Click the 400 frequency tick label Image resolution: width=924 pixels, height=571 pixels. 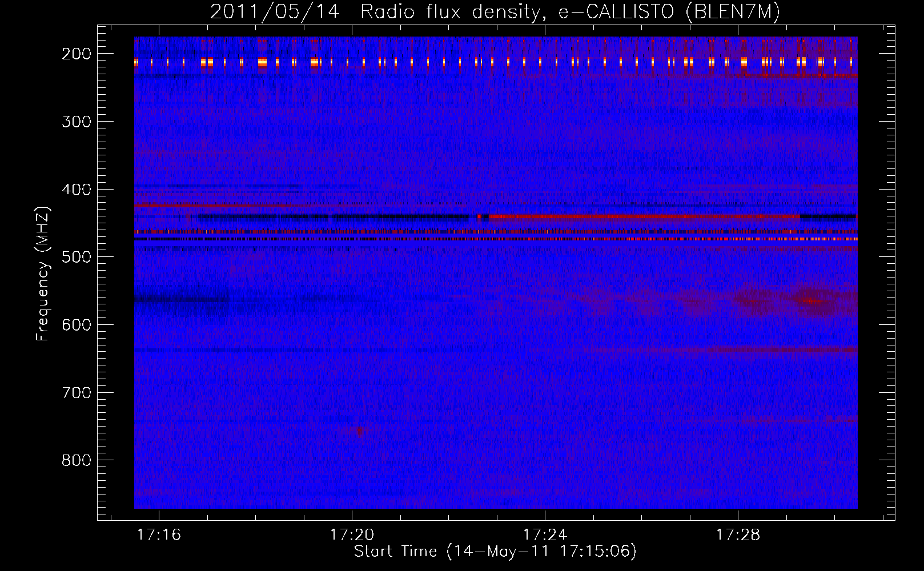77,190
